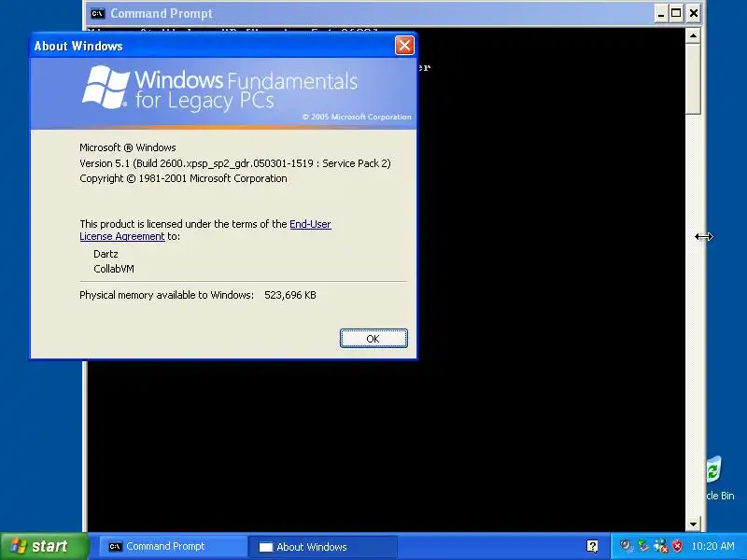Click the Version 5.1 build text line
This screenshot has height=560, width=747.
[235, 163]
